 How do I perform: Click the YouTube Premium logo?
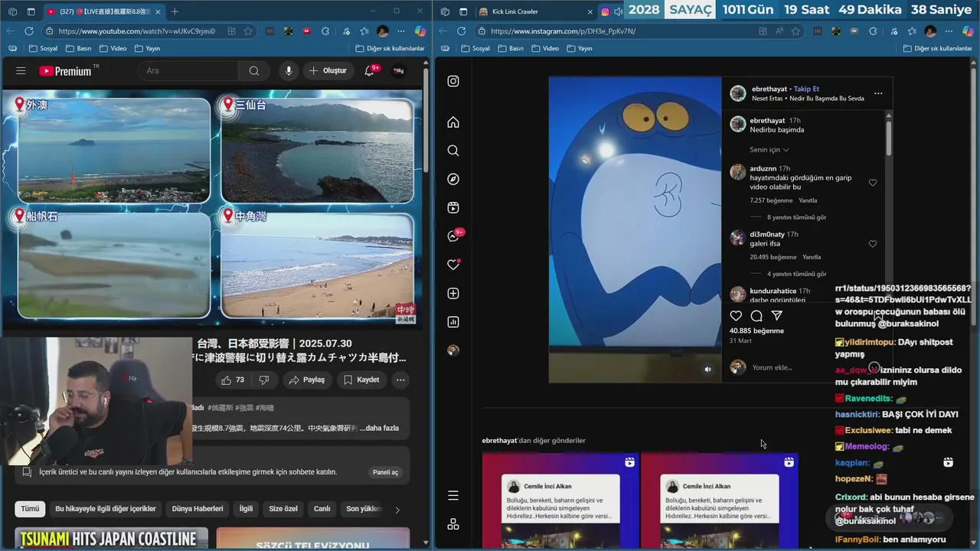pyautogui.click(x=65, y=70)
